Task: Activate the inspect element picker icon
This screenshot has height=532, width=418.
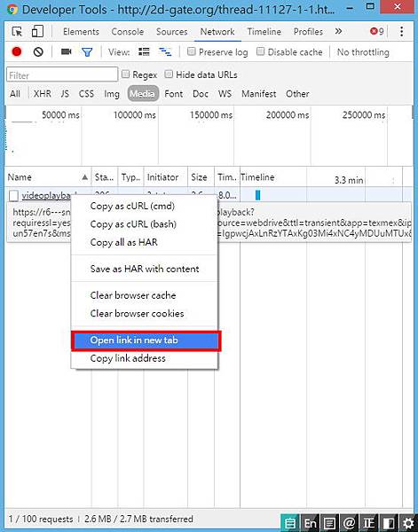Action: [x=17, y=32]
